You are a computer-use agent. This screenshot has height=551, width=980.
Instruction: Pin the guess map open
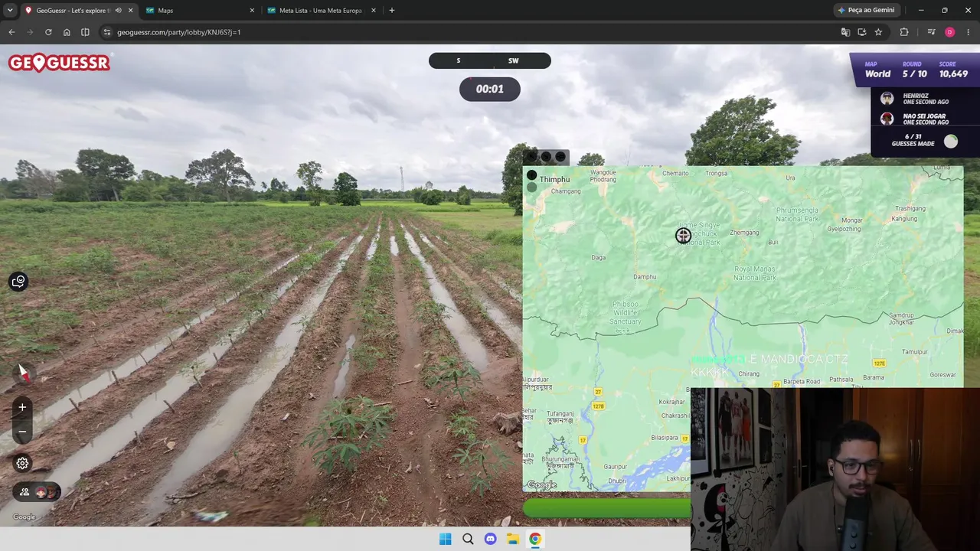pyautogui.click(x=560, y=157)
